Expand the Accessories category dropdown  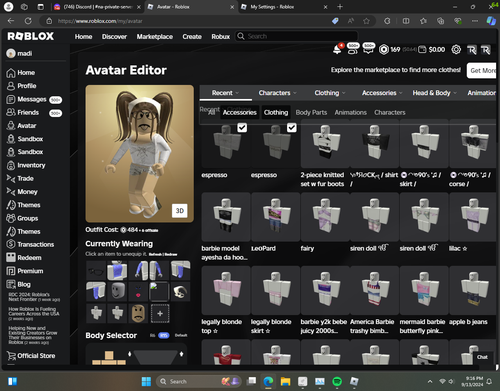point(382,93)
